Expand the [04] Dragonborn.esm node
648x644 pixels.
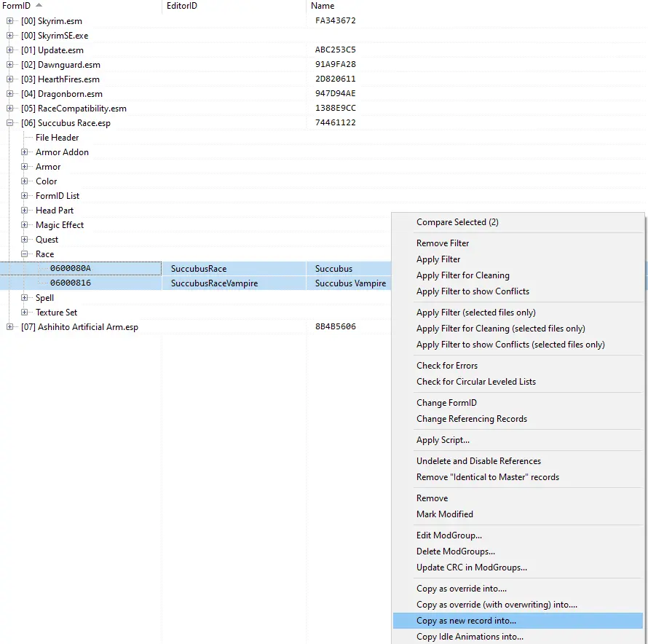point(10,94)
